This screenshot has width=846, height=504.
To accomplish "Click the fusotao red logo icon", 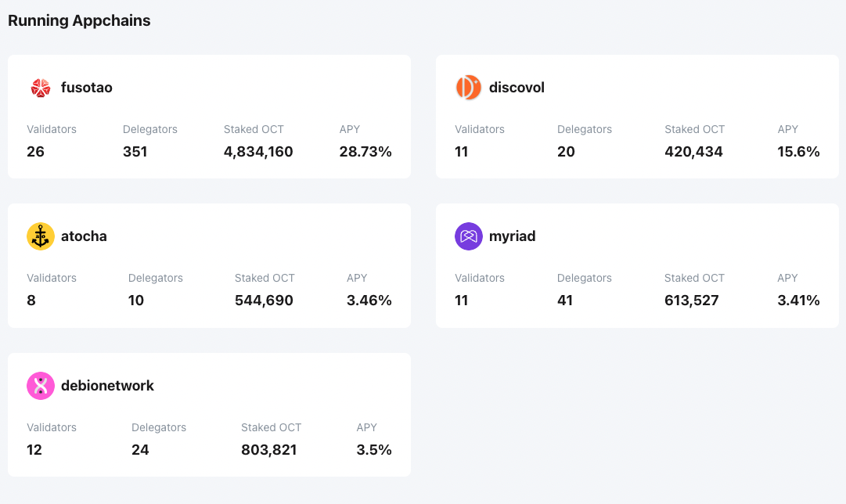I will [x=41, y=88].
